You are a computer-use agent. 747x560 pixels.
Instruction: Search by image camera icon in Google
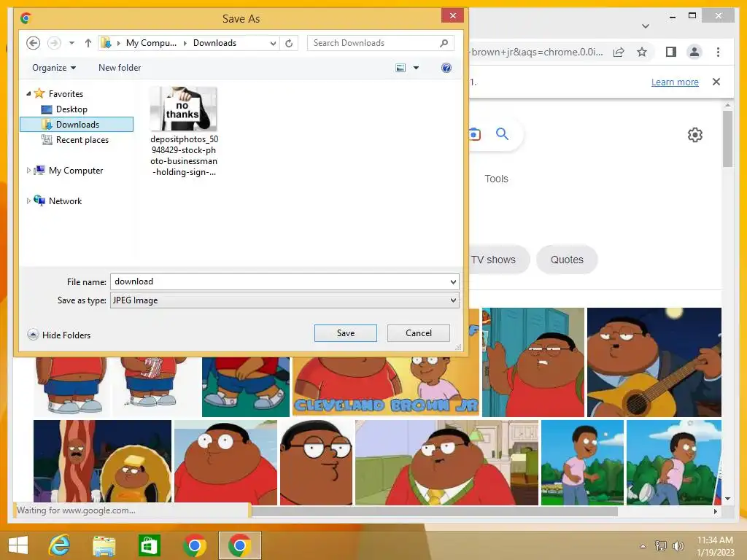[x=474, y=134]
